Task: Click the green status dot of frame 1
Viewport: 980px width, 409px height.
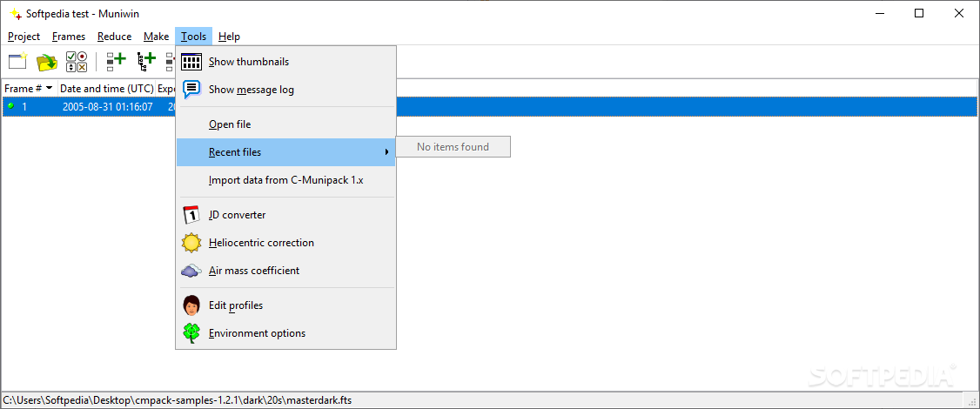Action: point(10,106)
